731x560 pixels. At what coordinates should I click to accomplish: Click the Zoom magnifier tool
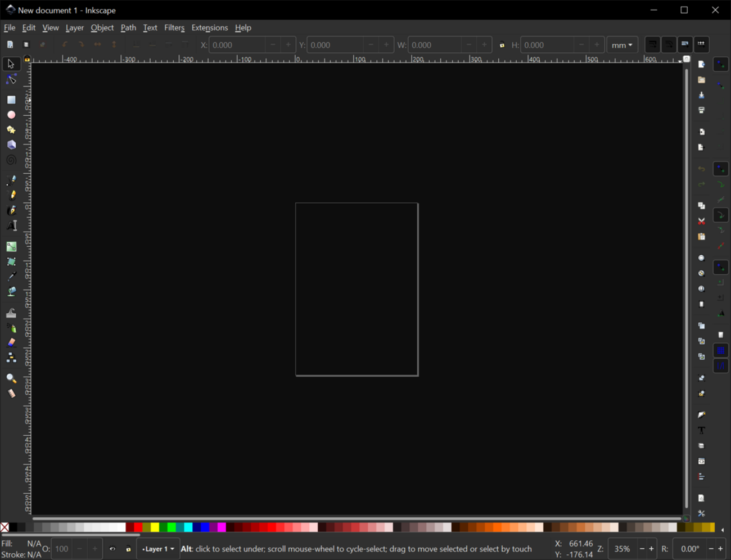pos(11,378)
